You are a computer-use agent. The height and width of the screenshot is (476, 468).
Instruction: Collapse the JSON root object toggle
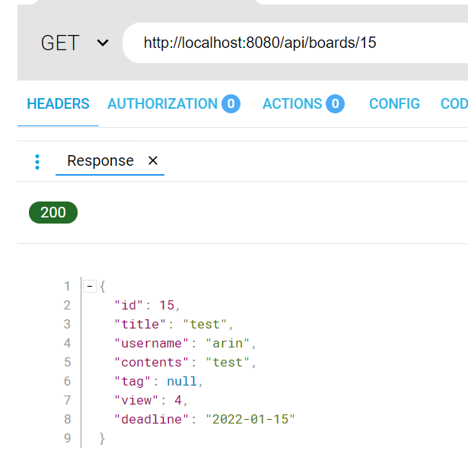point(90,286)
